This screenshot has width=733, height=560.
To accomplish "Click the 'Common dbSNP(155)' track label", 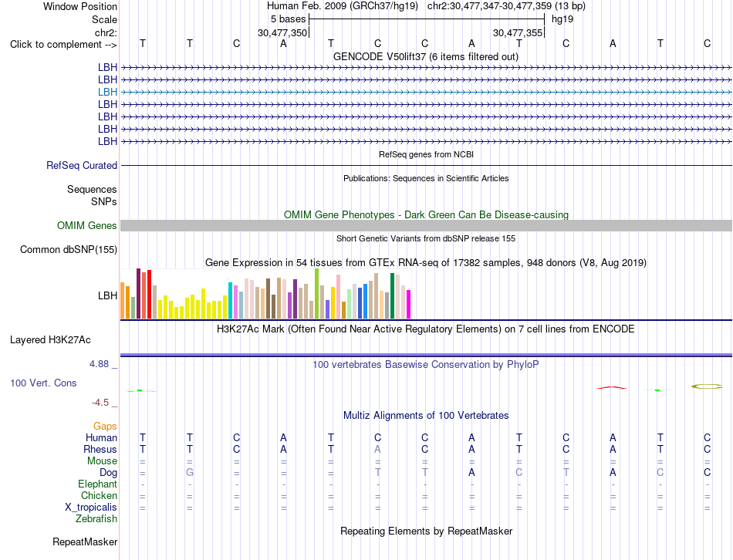I will 69,250.
